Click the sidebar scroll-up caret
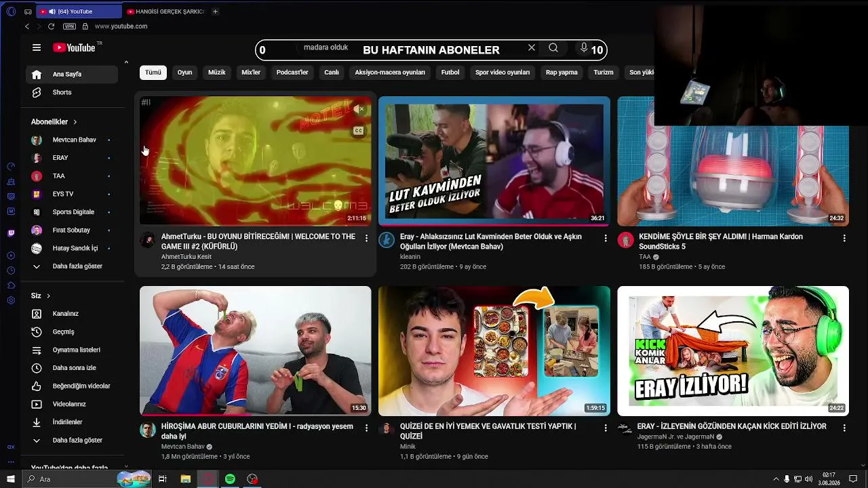Image resolution: width=868 pixels, height=488 pixels. click(x=126, y=62)
